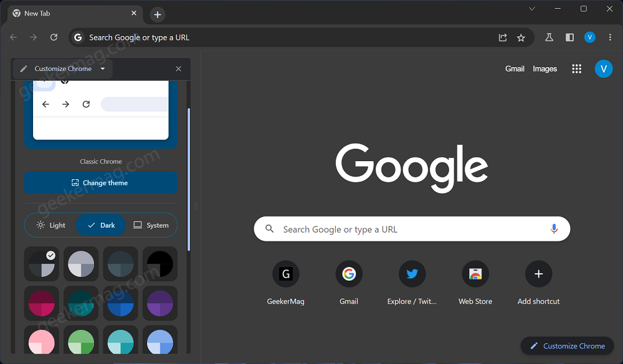Pick the dark slate color swatch
Screen dimensions: 623x364
120,264
